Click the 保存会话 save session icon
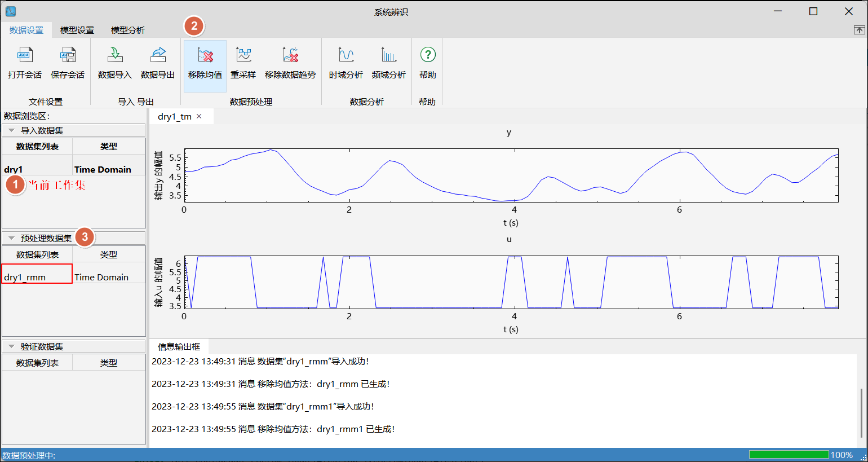This screenshot has height=462, width=868. (x=68, y=56)
